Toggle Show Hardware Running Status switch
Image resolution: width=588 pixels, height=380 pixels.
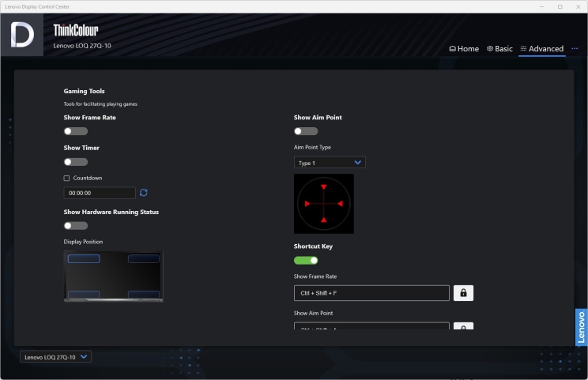(x=76, y=226)
